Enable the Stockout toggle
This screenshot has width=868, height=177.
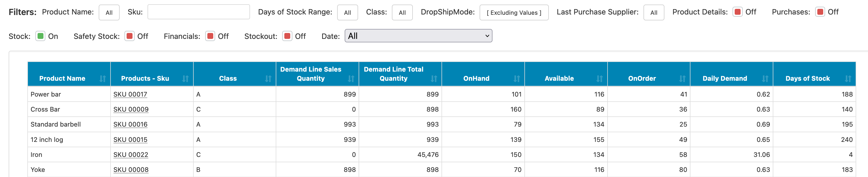(288, 36)
